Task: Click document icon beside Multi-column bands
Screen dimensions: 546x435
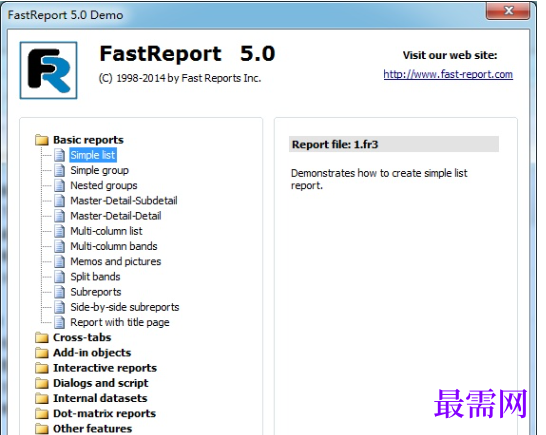Action: coord(60,246)
